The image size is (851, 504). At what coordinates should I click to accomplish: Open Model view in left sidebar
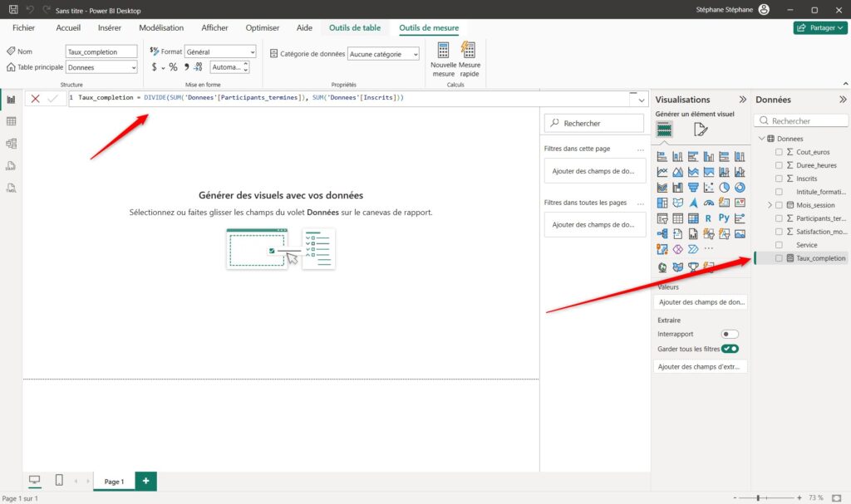[11, 143]
